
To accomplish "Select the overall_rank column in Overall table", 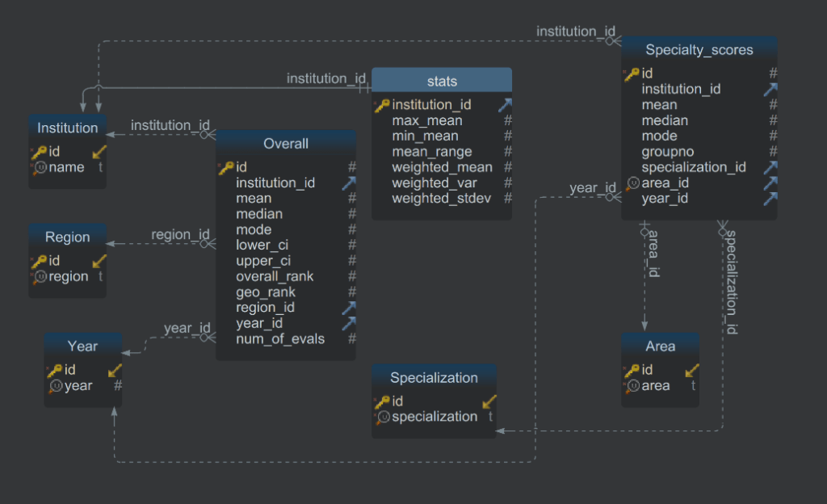I will tap(275, 276).
